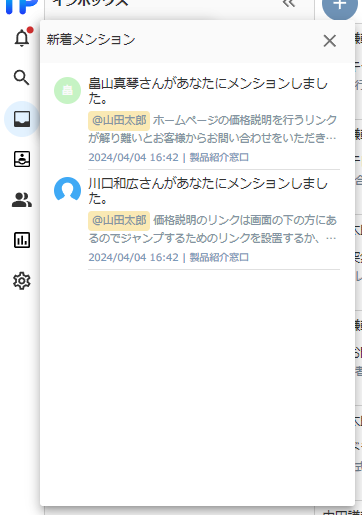Click the @山田太郎 tag in 畠山真琴's mention
This screenshot has width=362, height=515.
(x=119, y=120)
